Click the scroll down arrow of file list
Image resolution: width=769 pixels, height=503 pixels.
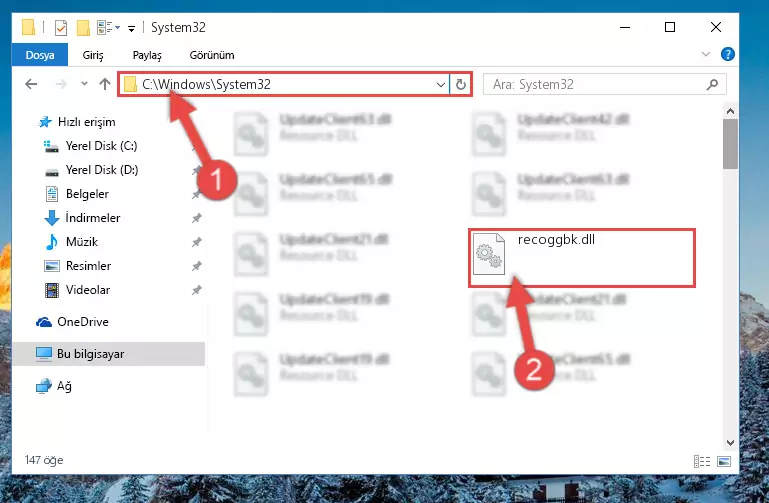coord(730,443)
